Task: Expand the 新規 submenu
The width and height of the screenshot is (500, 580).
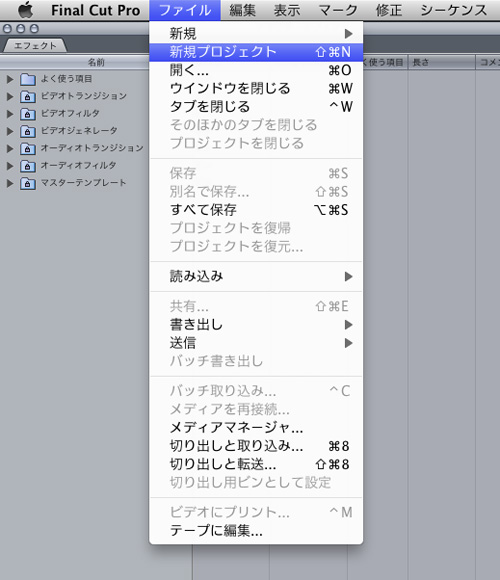Action: [256, 34]
